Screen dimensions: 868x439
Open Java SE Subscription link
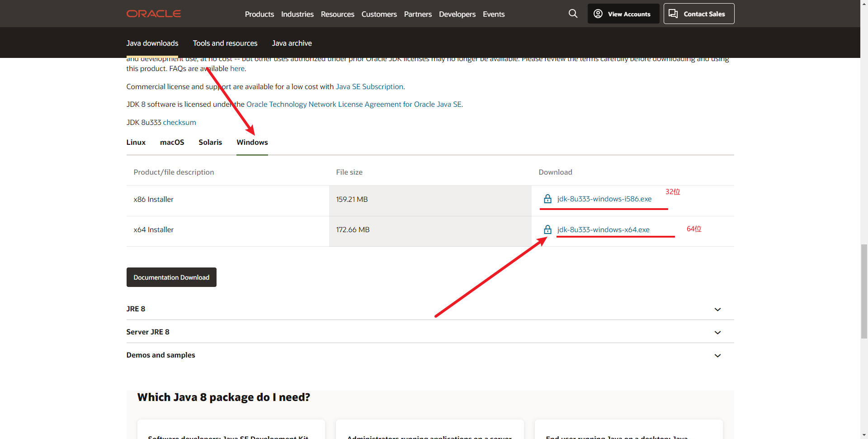point(369,86)
